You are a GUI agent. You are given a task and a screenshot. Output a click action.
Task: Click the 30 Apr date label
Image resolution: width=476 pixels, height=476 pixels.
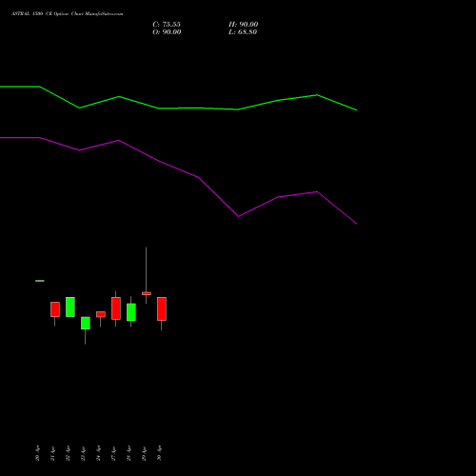click(159, 453)
